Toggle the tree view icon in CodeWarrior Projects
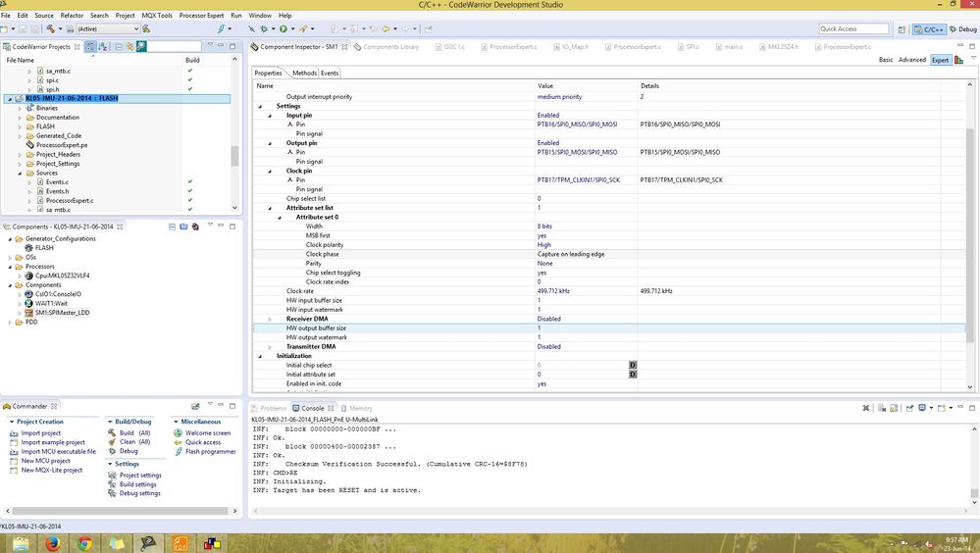 coord(90,47)
